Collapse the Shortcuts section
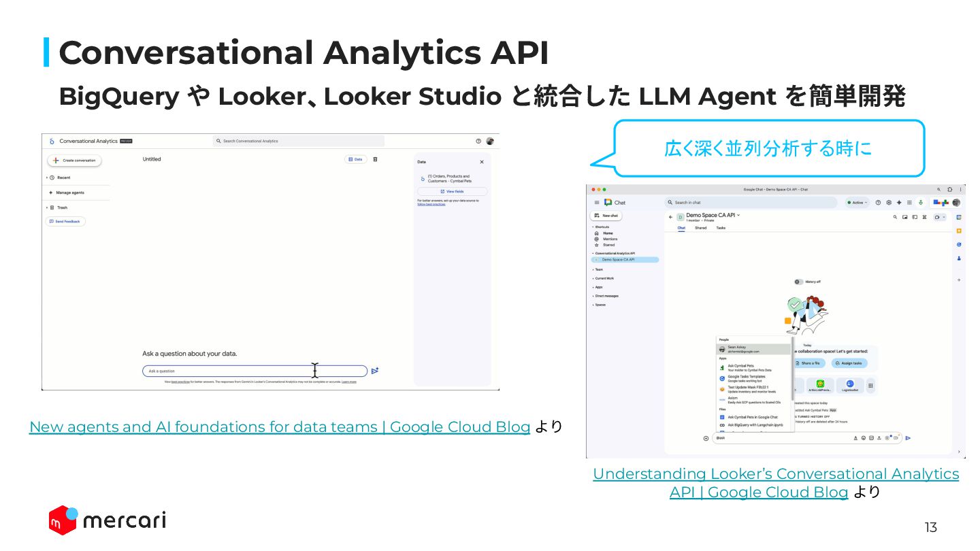 [593, 227]
